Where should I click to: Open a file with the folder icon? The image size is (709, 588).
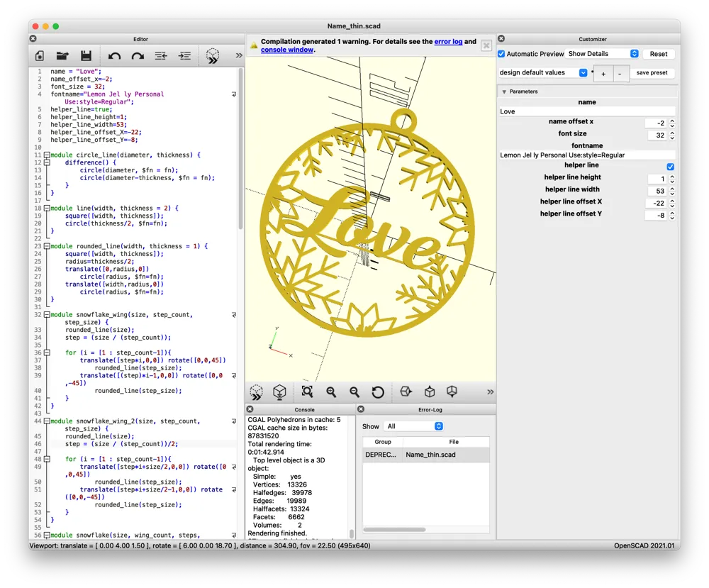[x=62, y=56]
